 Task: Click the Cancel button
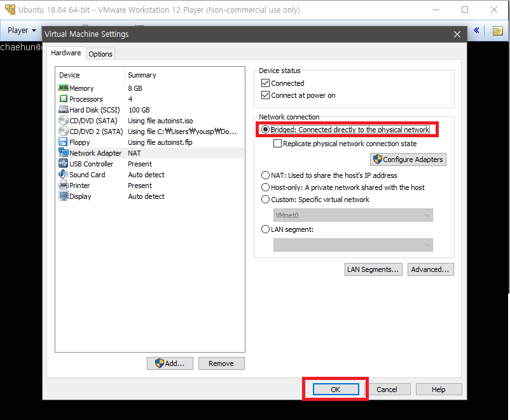387,389
